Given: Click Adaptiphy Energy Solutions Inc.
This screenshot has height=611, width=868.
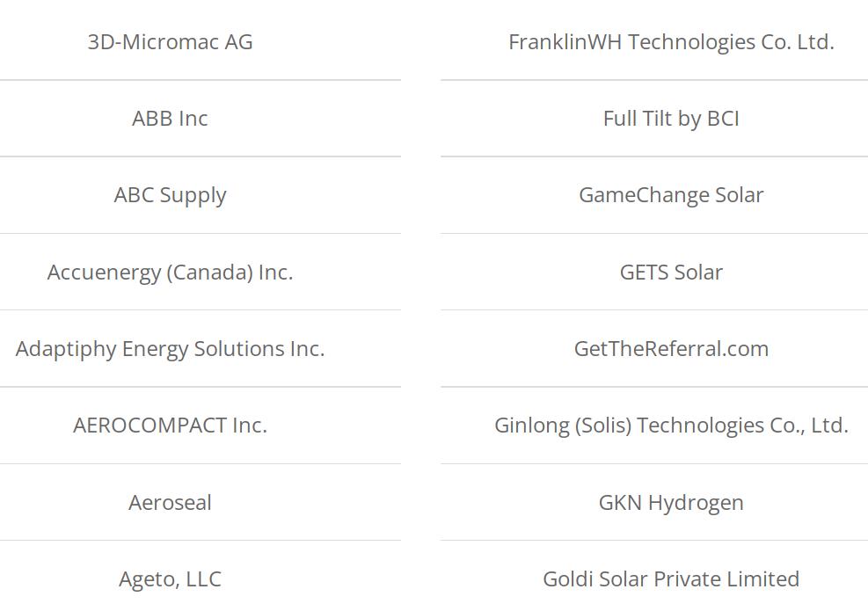Looking at the screenshot, I should 170,349.
